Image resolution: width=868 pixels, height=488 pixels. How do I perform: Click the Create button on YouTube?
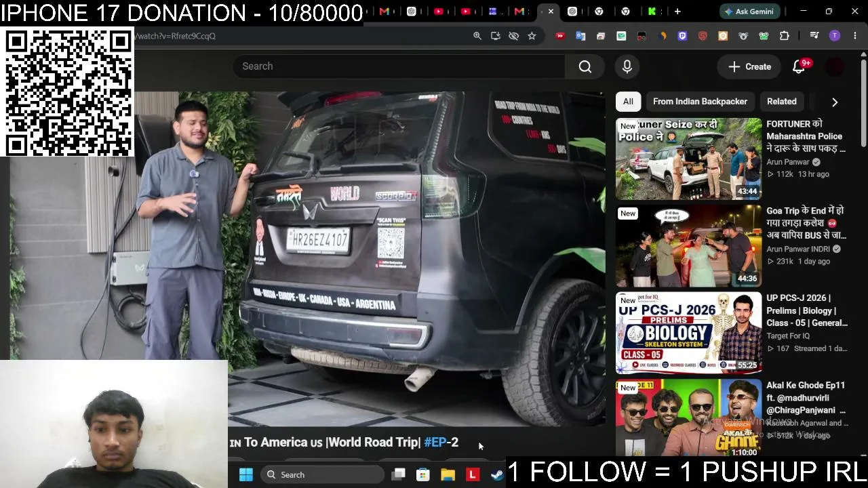click(x=749, y=66)
